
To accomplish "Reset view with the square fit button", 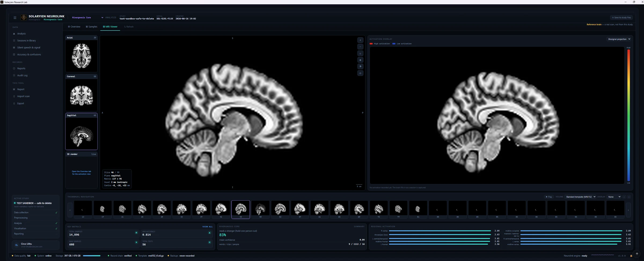I will click(x=360, y=53).
